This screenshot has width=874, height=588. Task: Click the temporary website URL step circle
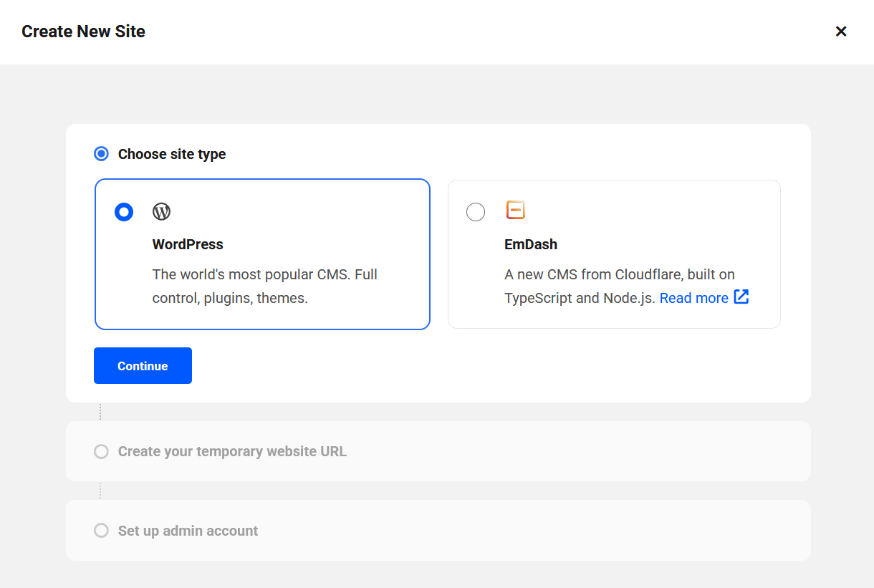102,451
